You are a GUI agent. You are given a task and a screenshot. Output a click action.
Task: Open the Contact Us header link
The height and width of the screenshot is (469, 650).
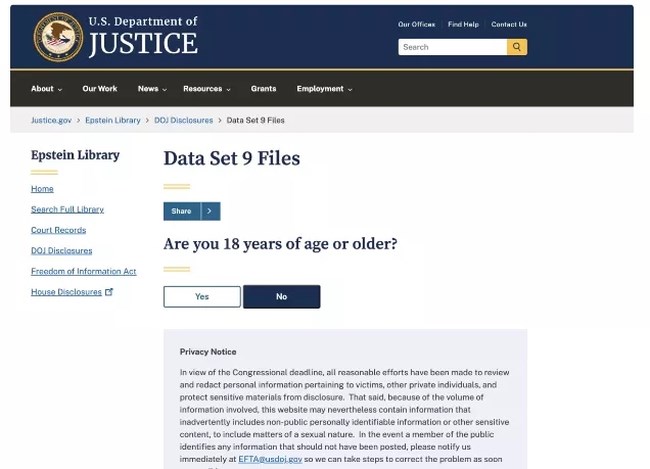(x=508, y=24)
